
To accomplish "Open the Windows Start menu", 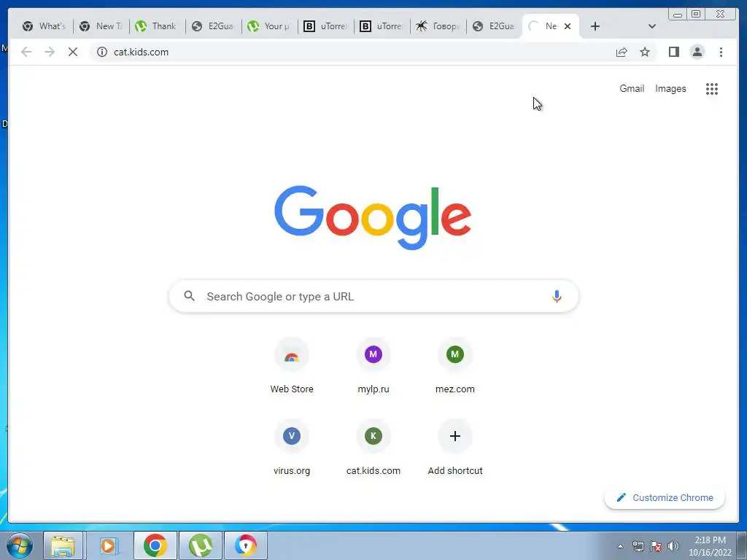I will (x=20, y=545).
